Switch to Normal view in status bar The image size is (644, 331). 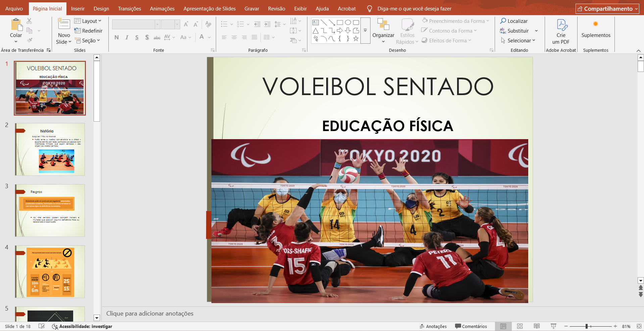[503, 326]
